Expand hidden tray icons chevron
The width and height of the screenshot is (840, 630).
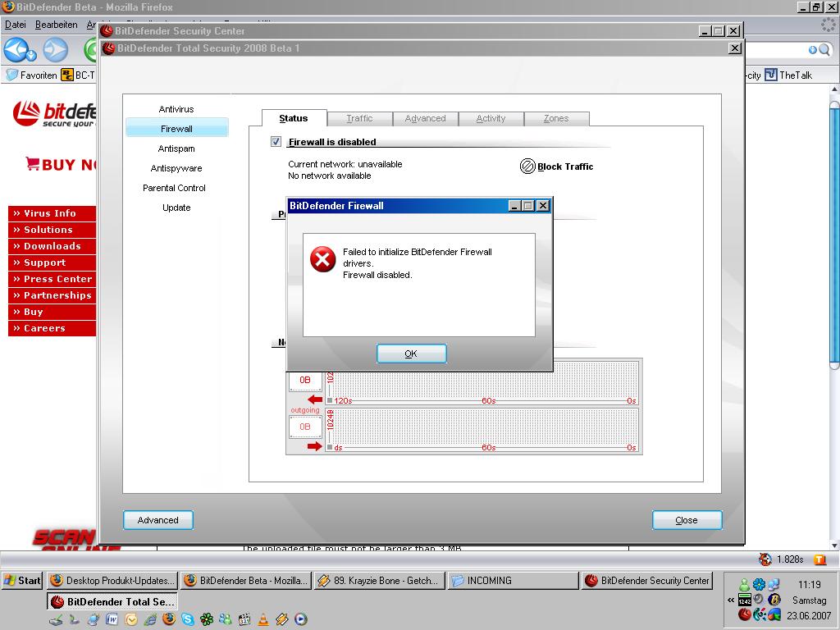click(x=731, y=600)
